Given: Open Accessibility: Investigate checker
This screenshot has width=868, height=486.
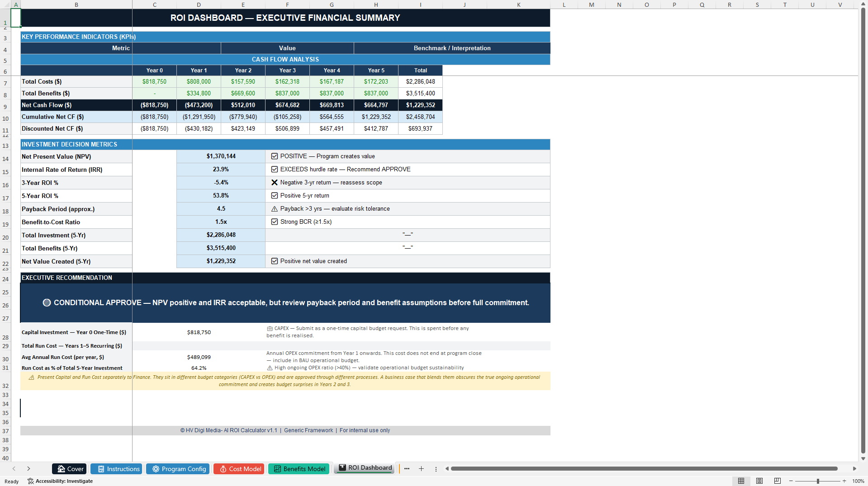Looking at the screenshot, I should pos(60,481).
